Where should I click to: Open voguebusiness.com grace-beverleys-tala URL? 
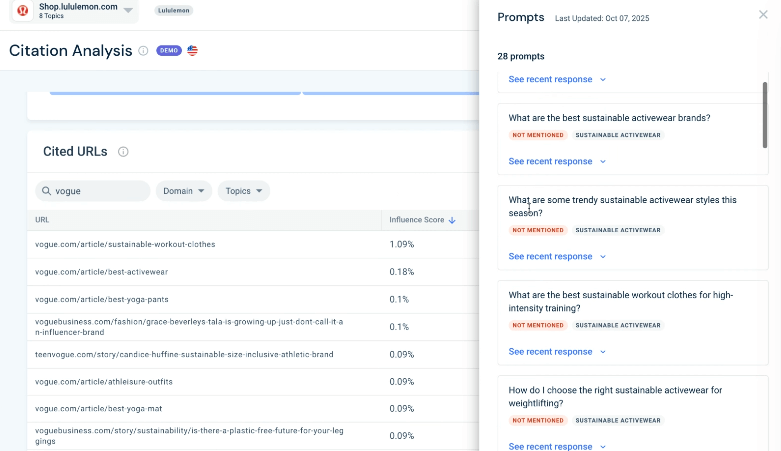pyautogui.click(x=189, y=327)
